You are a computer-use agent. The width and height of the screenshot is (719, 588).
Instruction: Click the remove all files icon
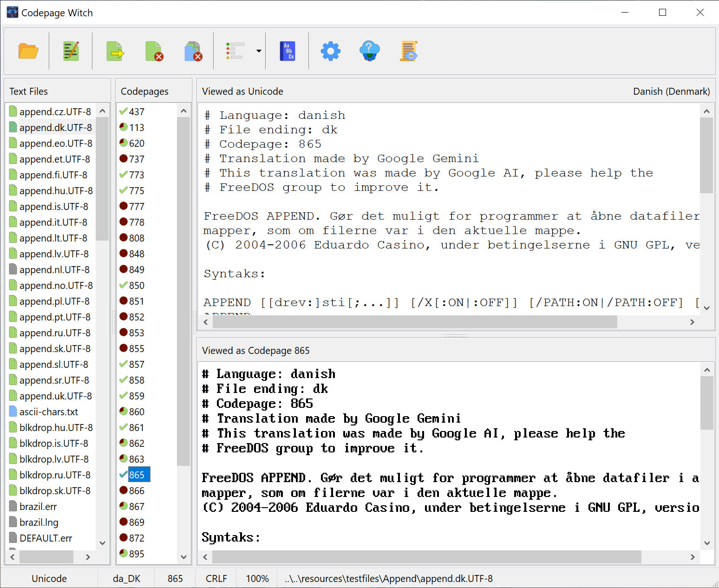click(x=193, y=51)
